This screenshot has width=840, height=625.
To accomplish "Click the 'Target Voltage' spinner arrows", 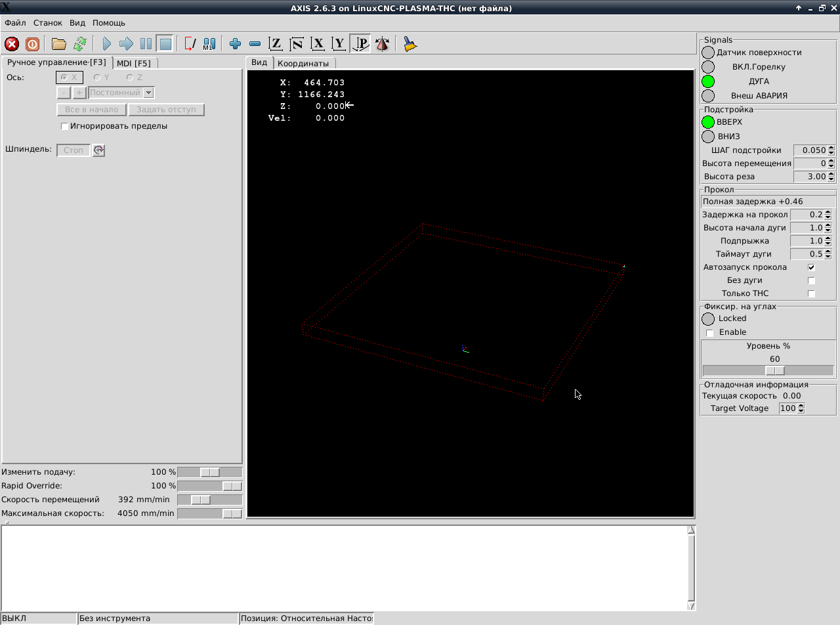I will click(x=801, y=408).
